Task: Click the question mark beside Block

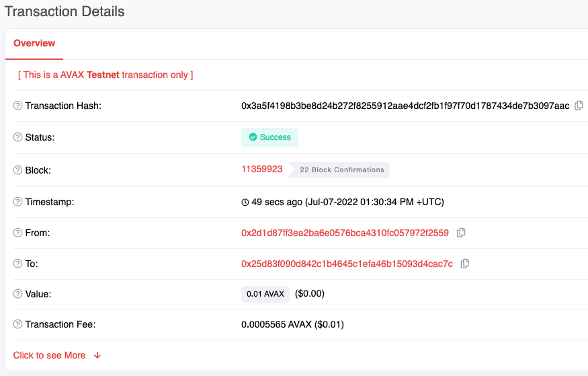Action: coord(18,170)
